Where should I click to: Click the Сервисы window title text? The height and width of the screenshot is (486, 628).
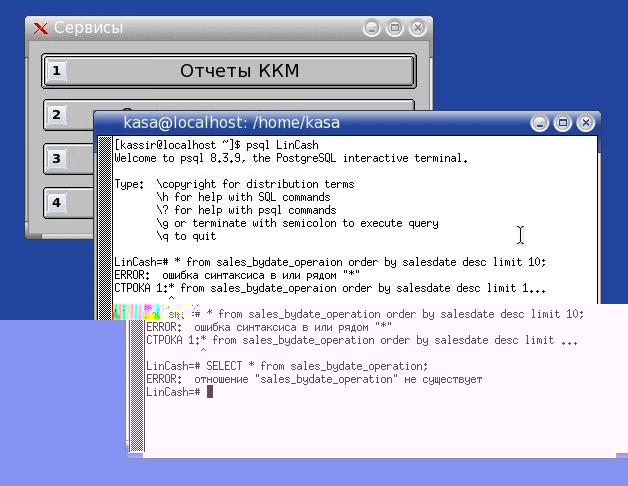(88, 28)
